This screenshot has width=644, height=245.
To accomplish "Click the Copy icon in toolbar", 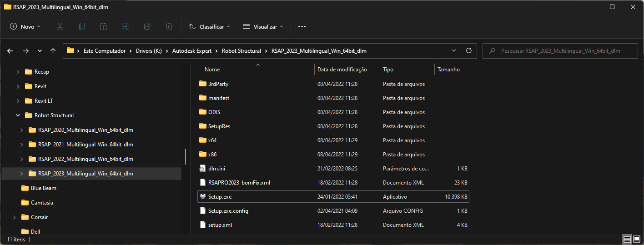I will pos(82,27).
